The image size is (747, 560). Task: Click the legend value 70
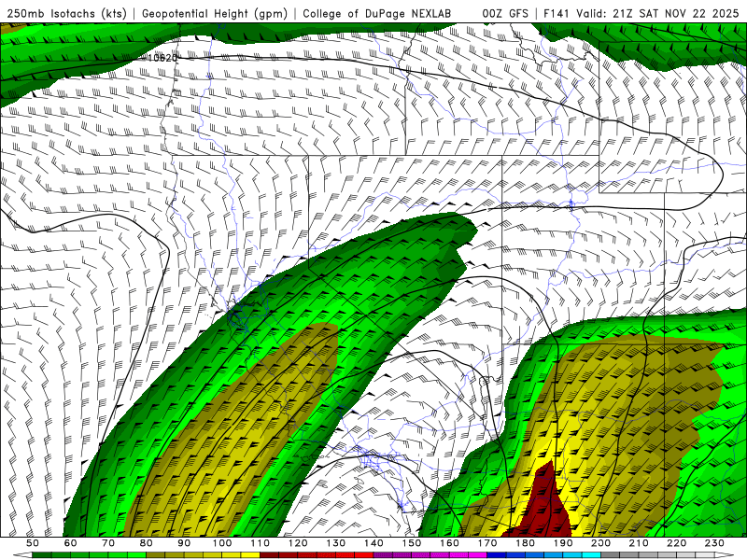tap(108, 543)
